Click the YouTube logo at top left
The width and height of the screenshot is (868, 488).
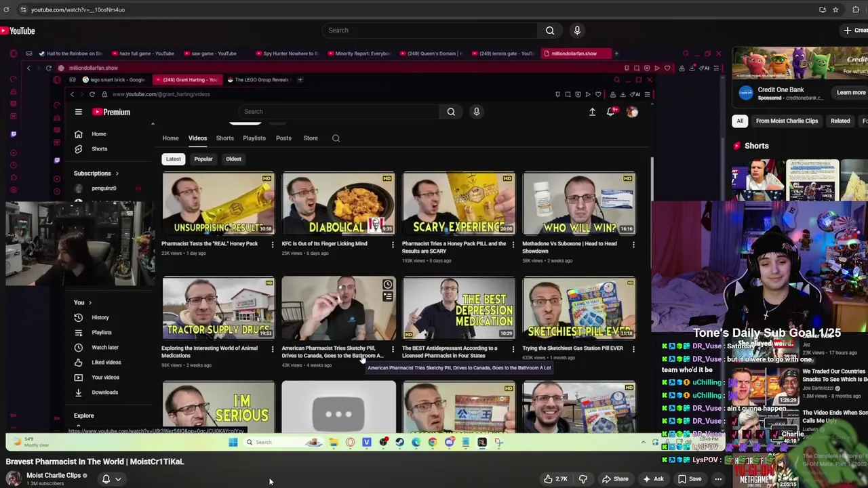18,30
